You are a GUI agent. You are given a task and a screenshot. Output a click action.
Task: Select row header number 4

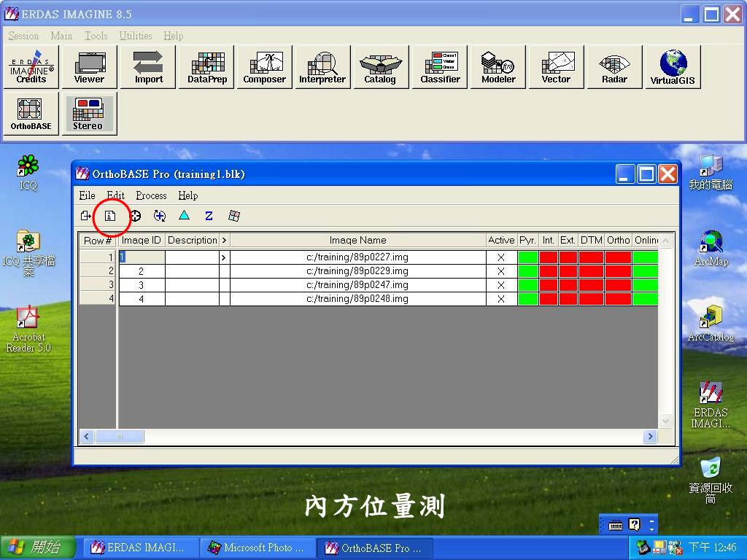pos(98,299)
